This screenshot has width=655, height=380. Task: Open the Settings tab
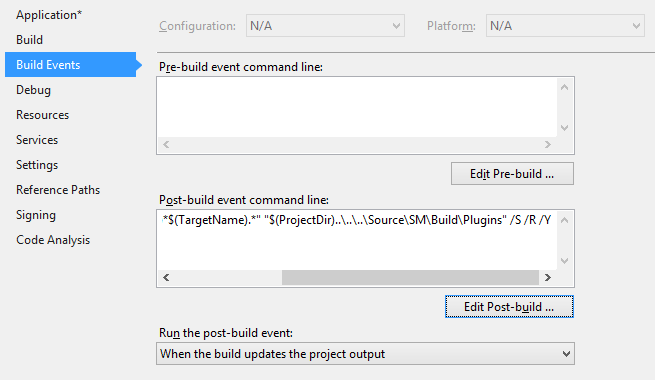37,165
